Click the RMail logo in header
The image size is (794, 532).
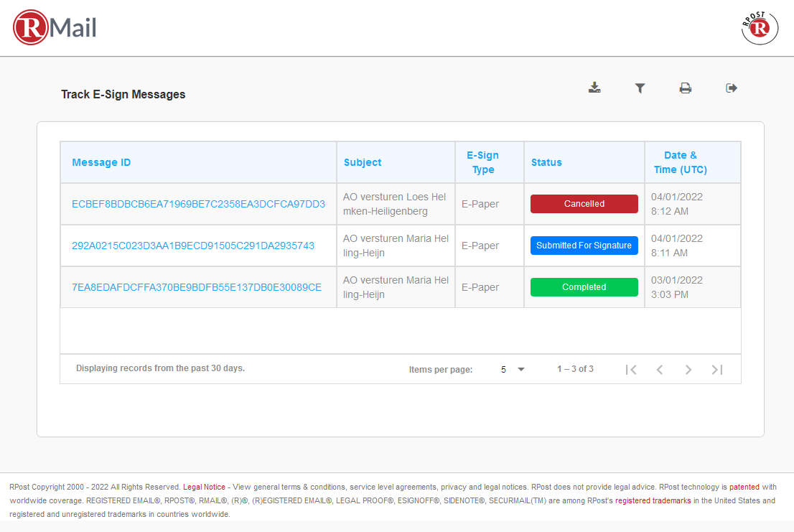[55, 28]
